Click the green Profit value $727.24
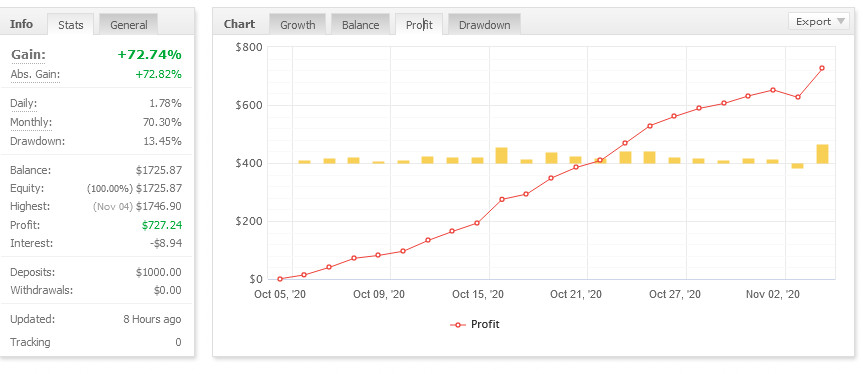The image size is (863, 374). (162, 225)
